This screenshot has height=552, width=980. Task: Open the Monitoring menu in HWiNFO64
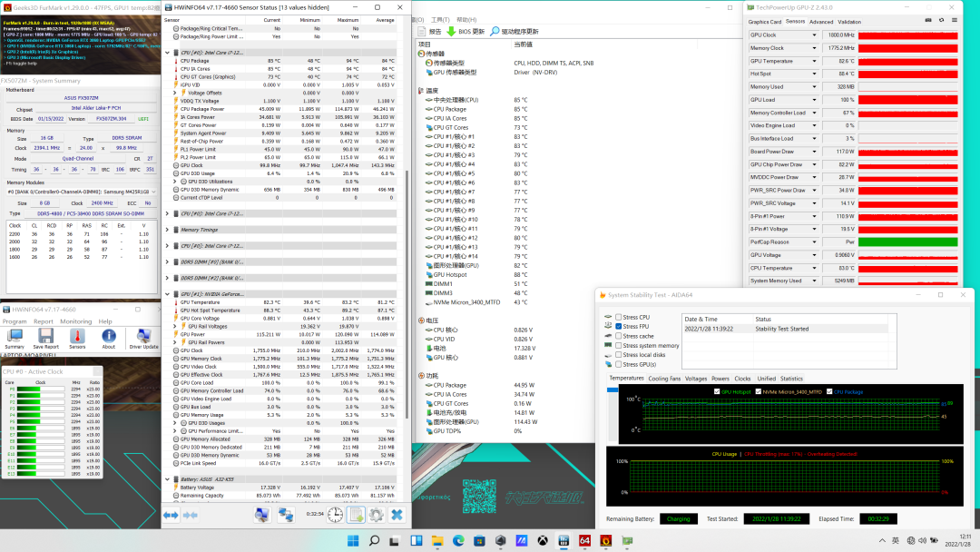pos(76,321)
